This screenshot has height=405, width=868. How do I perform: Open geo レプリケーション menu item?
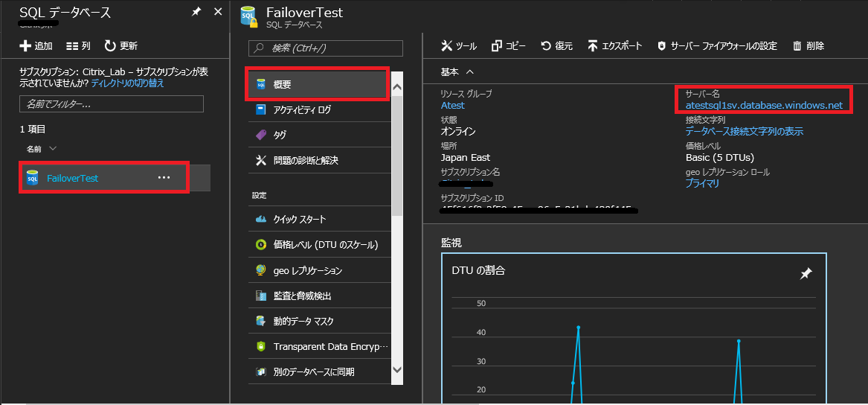click(x=319, y=270)
